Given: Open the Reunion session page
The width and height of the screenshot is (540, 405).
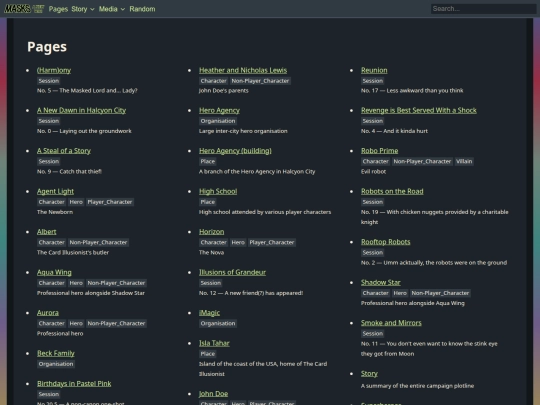Looking at the screenshot, I should 374,70.
